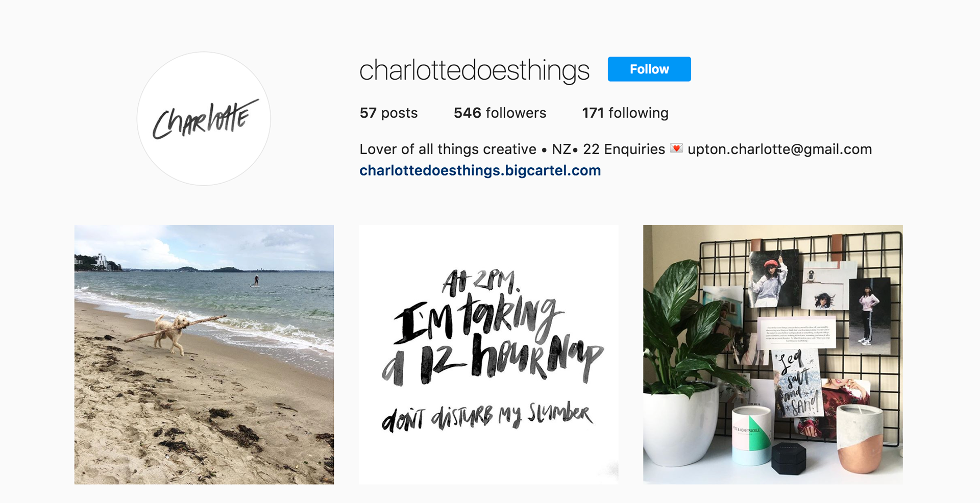This screenshot has width=980, height=503.
Task: Open the wire grid moodboard post
Action: tap(773, 355)
